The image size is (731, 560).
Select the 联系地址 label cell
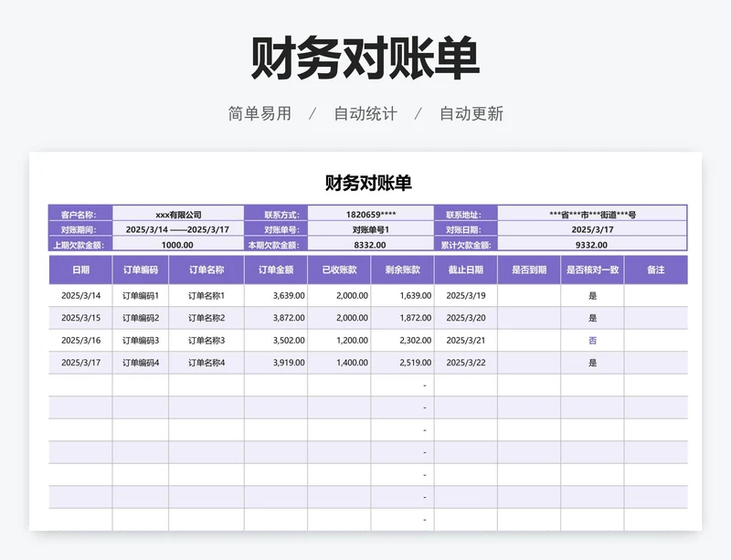tap(466, 215)
